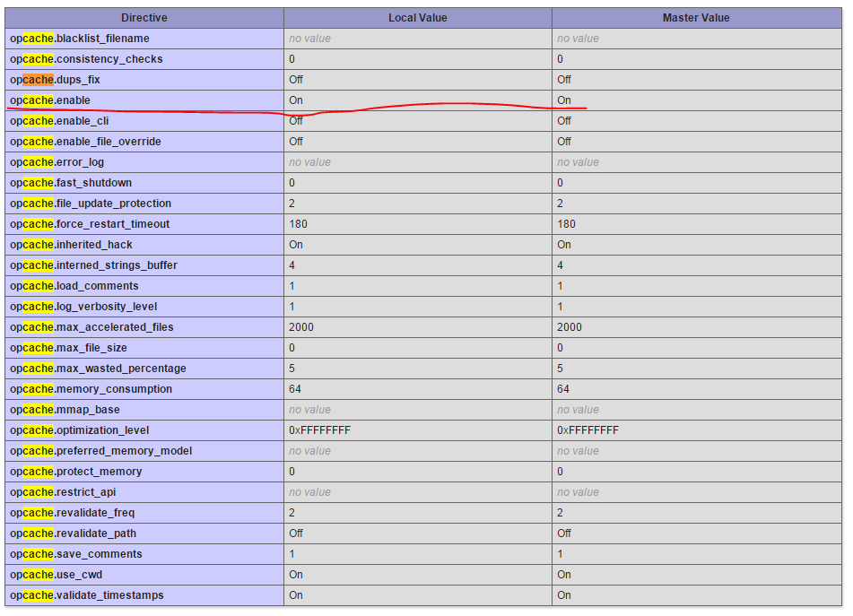Click the Master Value 'Off' for opcache.revalidate_path
The height and width of the screenshot is (616, 853).
click(564, 534)
